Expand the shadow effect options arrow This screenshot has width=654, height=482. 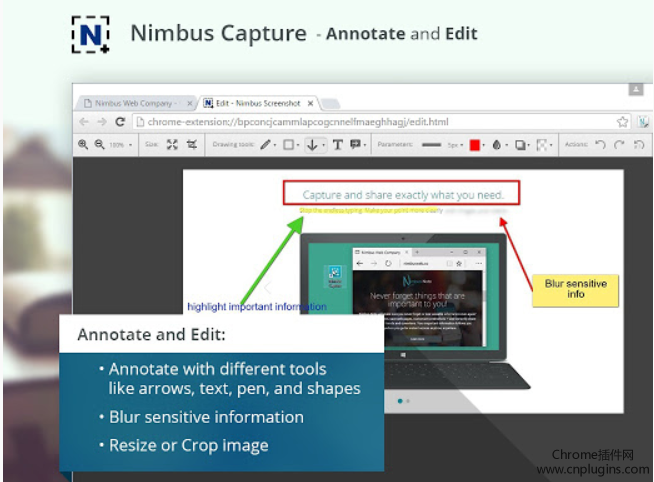point(528,145)
